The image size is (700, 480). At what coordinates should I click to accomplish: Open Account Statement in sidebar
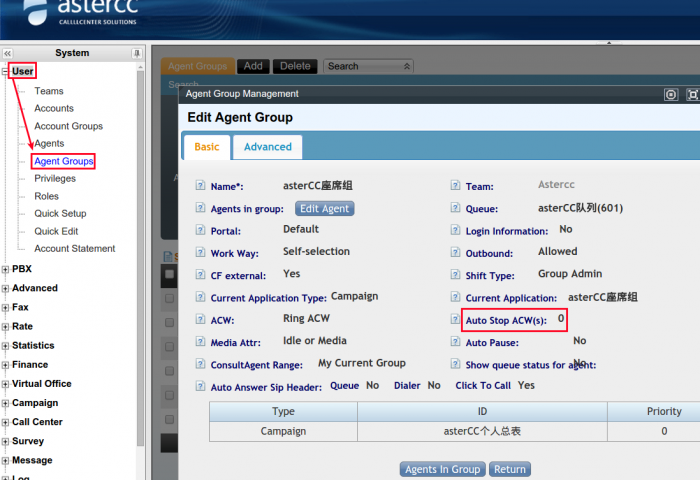pyautogui.click(x=74, y=248)
